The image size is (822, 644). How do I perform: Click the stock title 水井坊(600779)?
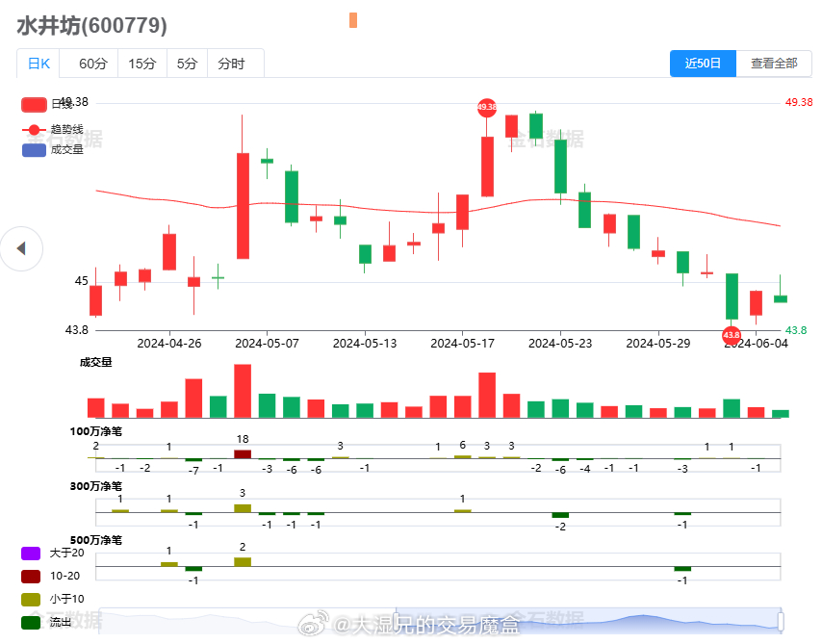coord(91,25)
